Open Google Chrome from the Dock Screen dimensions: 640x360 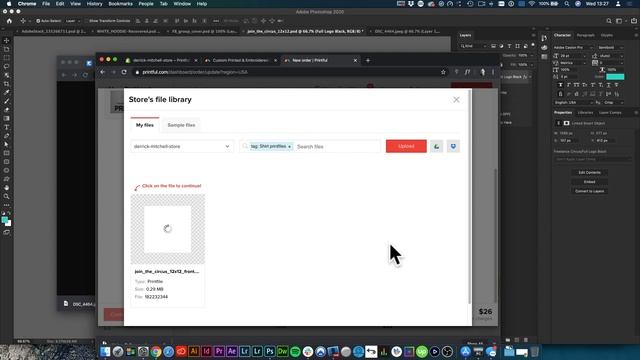[156, 351]
